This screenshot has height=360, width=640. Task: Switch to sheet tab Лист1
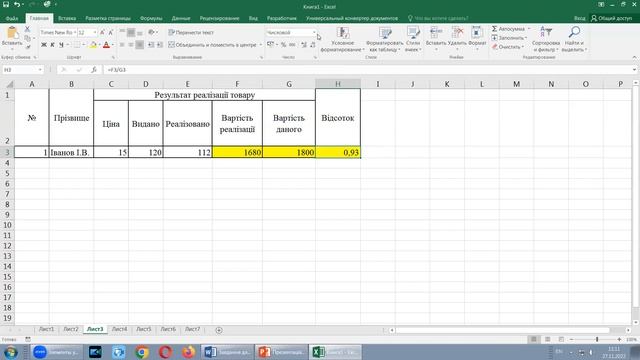(x=47, y=329)
